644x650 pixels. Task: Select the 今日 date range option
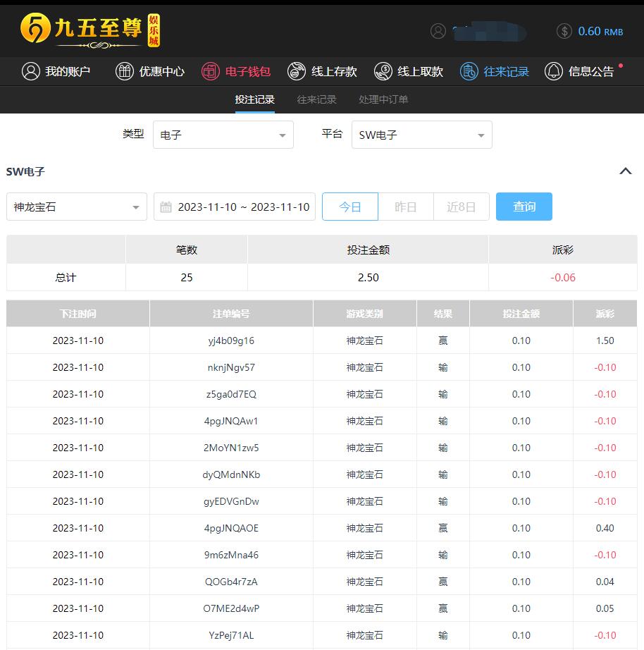[x=350, y=207]
